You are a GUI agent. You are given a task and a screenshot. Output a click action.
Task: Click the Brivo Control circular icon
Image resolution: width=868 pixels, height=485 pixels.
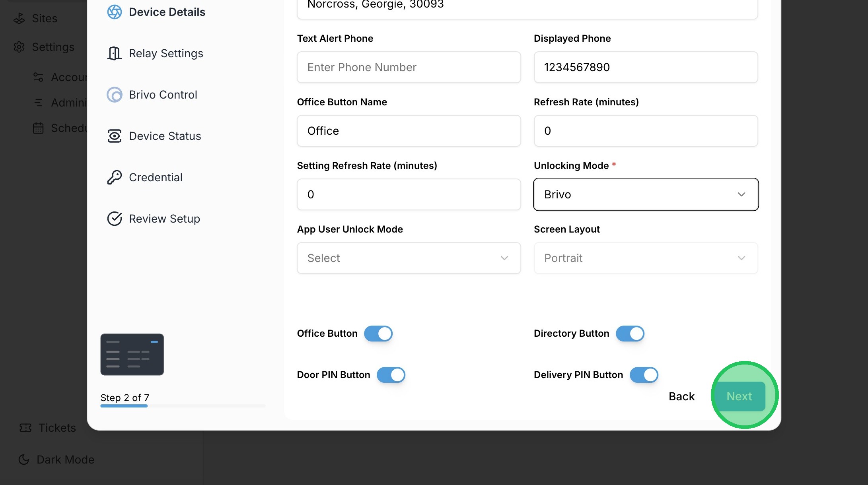click(115, 95)
